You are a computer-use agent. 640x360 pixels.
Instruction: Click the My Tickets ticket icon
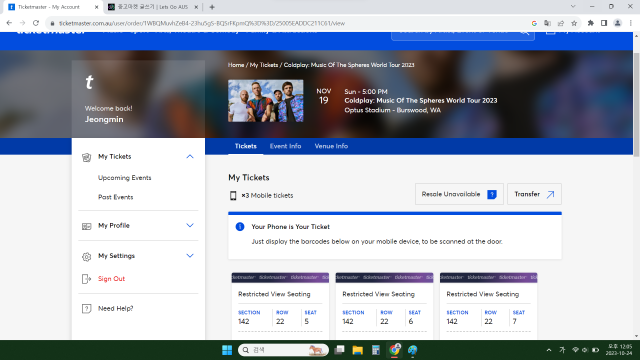click(x=87, y=157)
